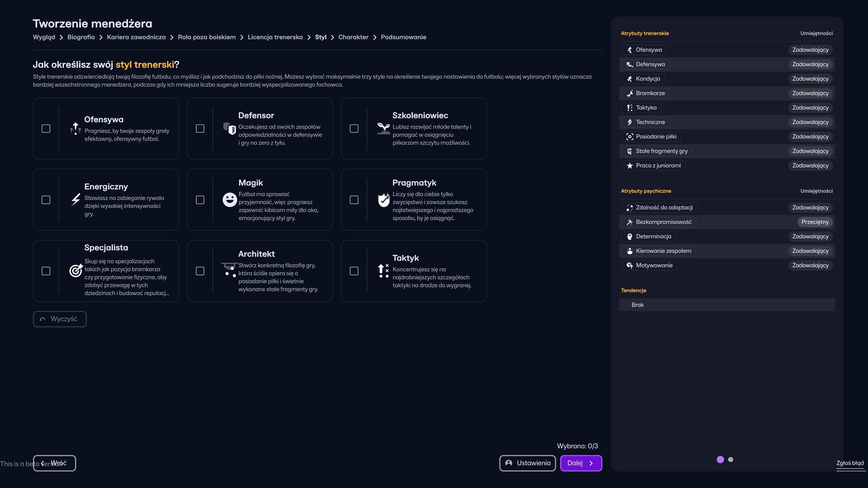This screenshot has width=868, height=488.
Task: Click the Pragmatyk shield checkmark icon
Action: tap(383, 200)
